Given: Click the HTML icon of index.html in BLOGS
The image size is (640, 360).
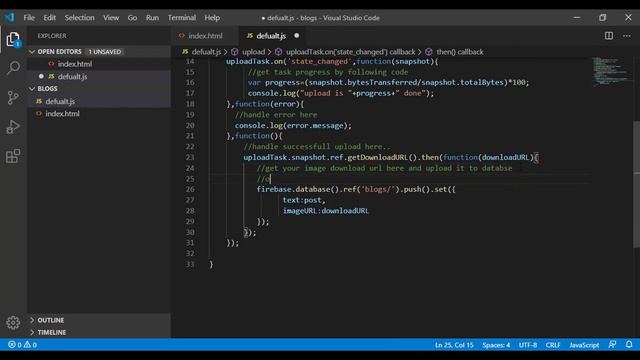Looking at the screenshot, I should pos(39,113).
